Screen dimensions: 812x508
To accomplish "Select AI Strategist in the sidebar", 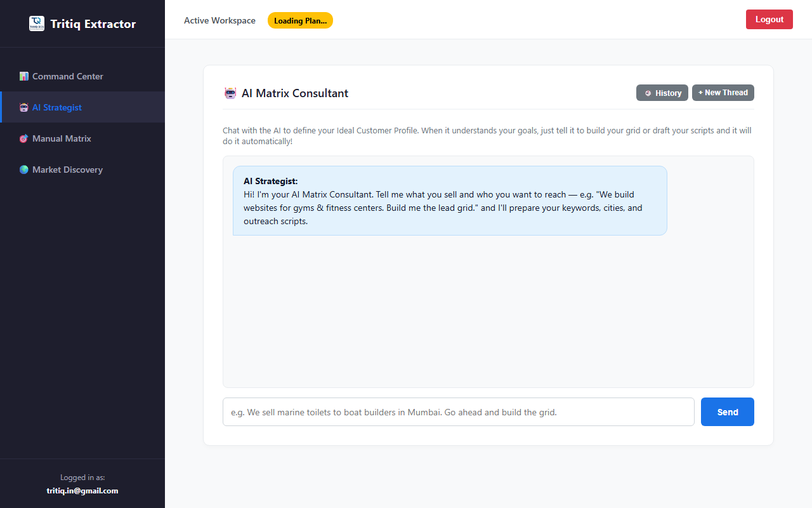I will [x=82, y=107].
